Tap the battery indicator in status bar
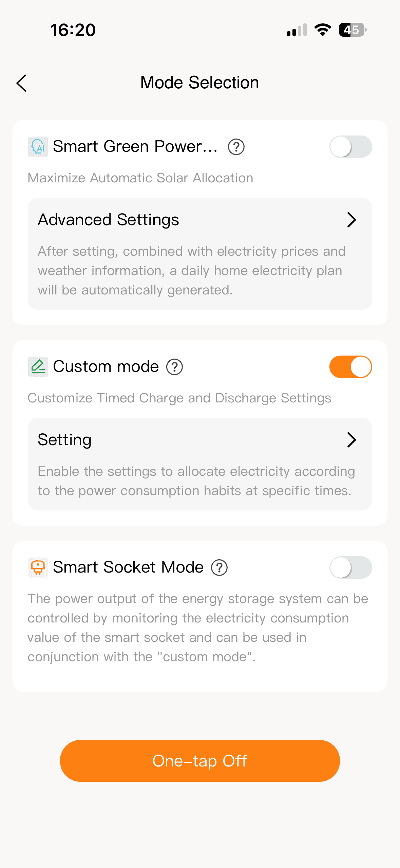400x868 pixels. [352, 30]
